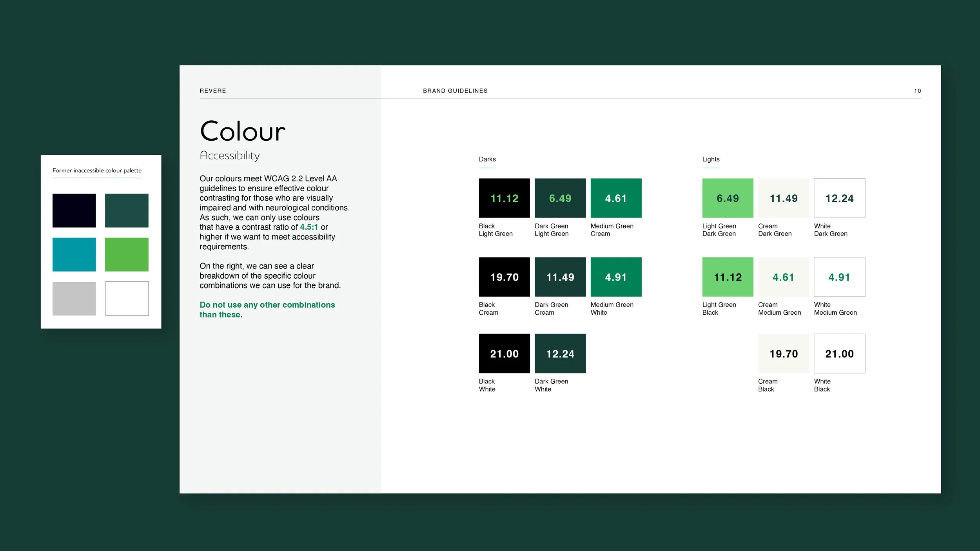Click the Lights section heading
The width and height of the screenshot is (980, 551).
click(x=711, y=159)
